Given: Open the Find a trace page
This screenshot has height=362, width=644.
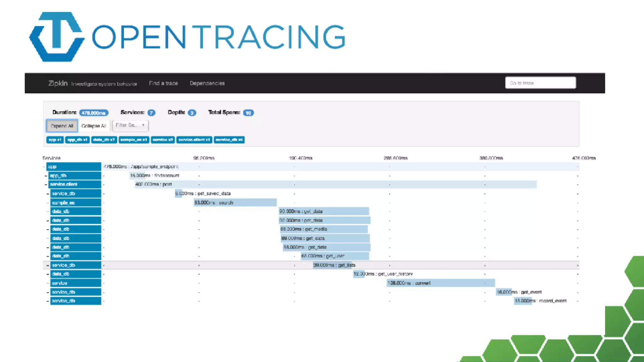Looking at the screenshot, I should point(163,83).
